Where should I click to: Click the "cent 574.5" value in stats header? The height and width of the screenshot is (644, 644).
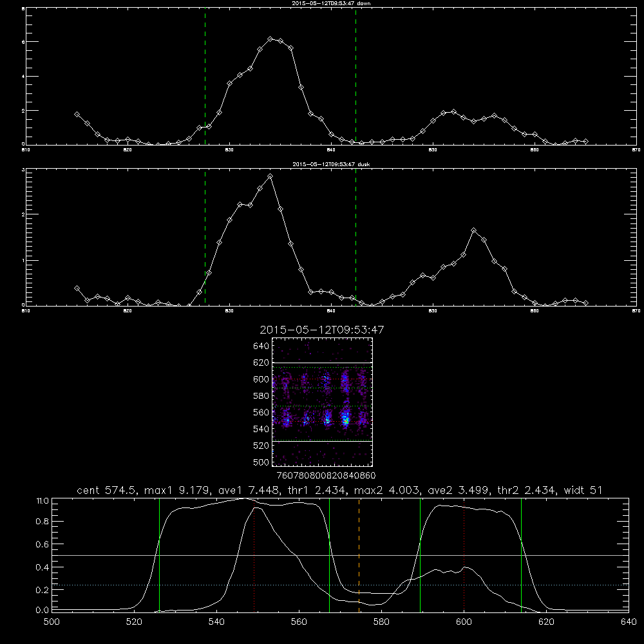click(x=107, y=490)
